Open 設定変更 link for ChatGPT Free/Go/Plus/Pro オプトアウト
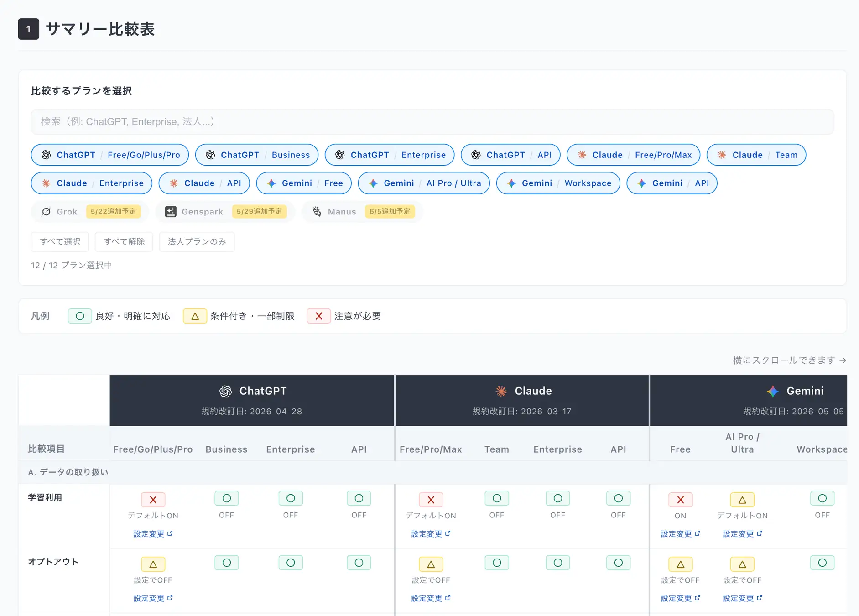 [x=153, y=598]
